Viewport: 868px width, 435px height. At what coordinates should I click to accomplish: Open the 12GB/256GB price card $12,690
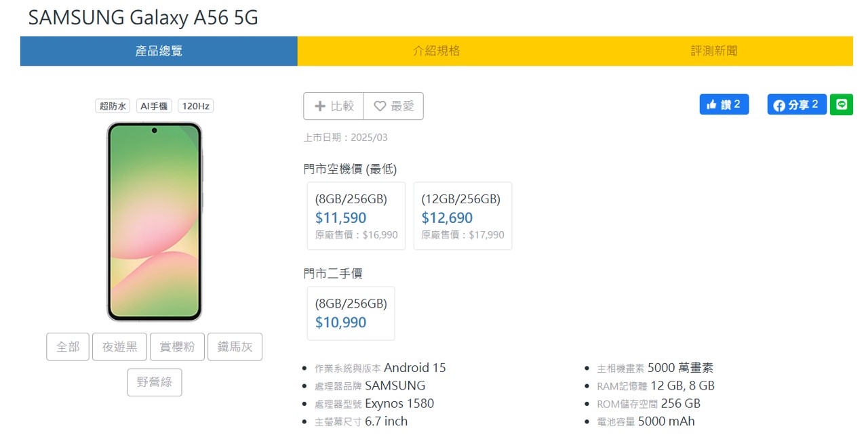click(x=462, y=216)
